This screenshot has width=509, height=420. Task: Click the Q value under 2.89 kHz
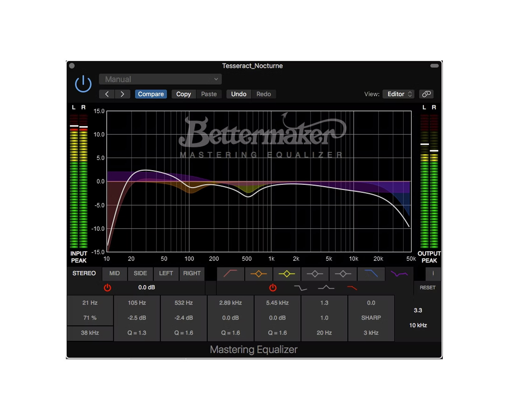tap(231, 333)
